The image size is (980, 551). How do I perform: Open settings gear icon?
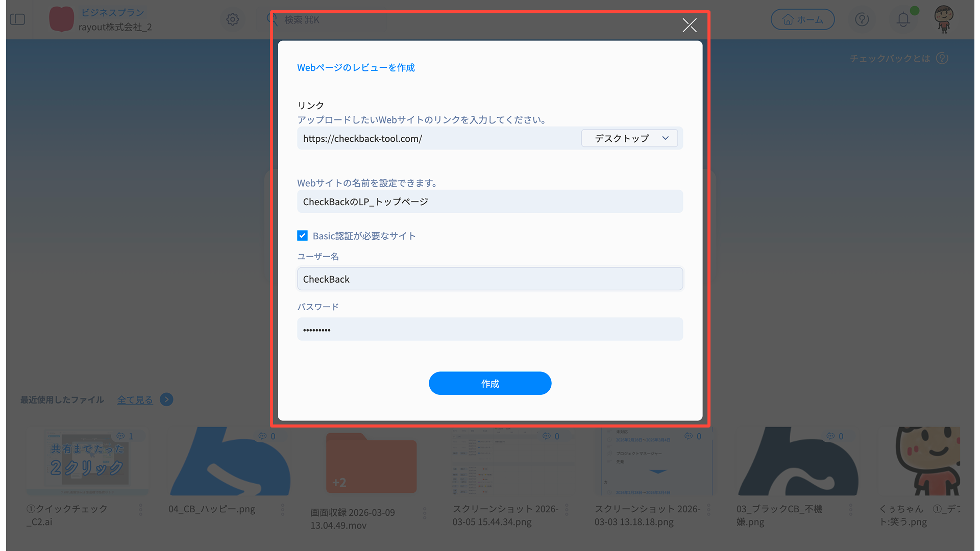click(x=232, y=19)
